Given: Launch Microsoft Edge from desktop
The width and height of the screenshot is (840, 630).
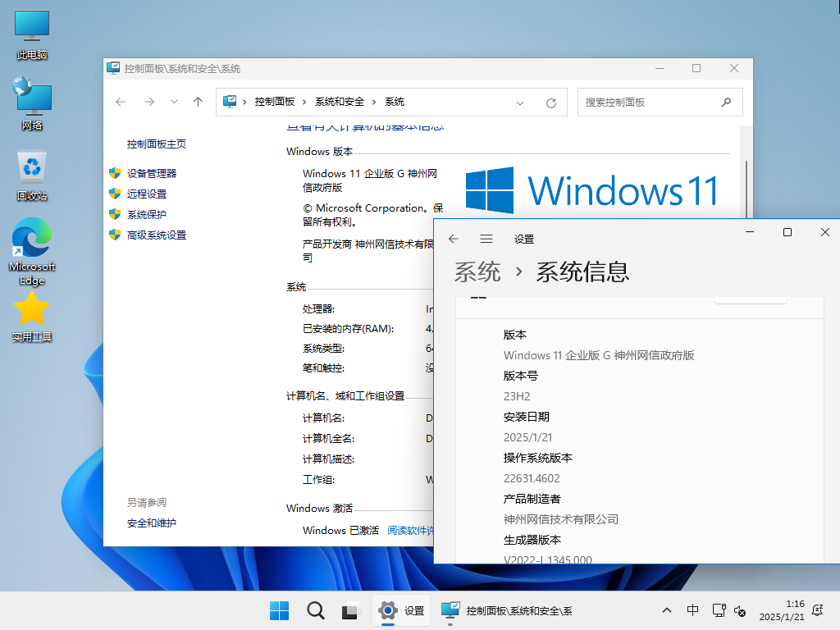Looking at the screenshot, I should [32, 251].
